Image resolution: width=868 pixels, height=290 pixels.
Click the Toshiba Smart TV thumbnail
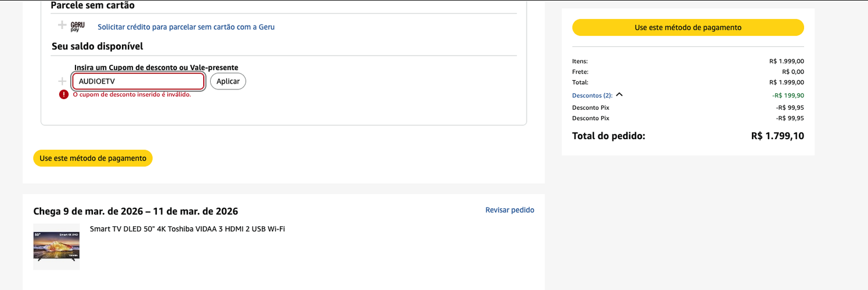click(56, 246)
